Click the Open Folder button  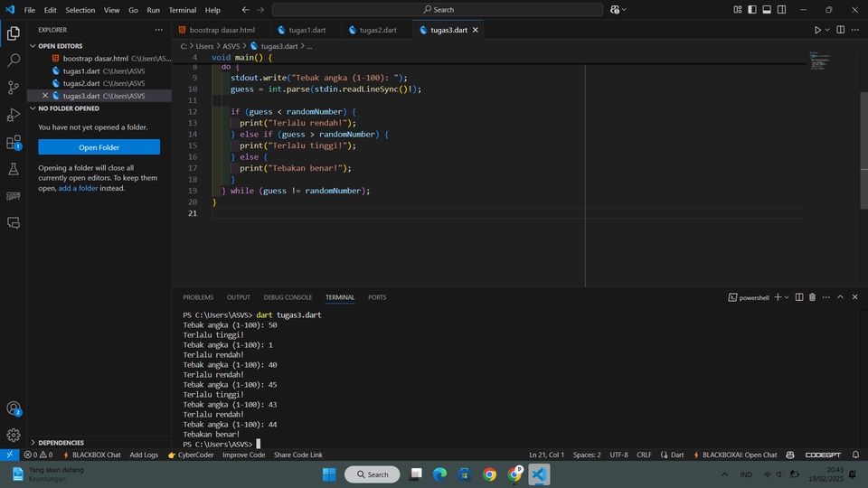point(99,147)
